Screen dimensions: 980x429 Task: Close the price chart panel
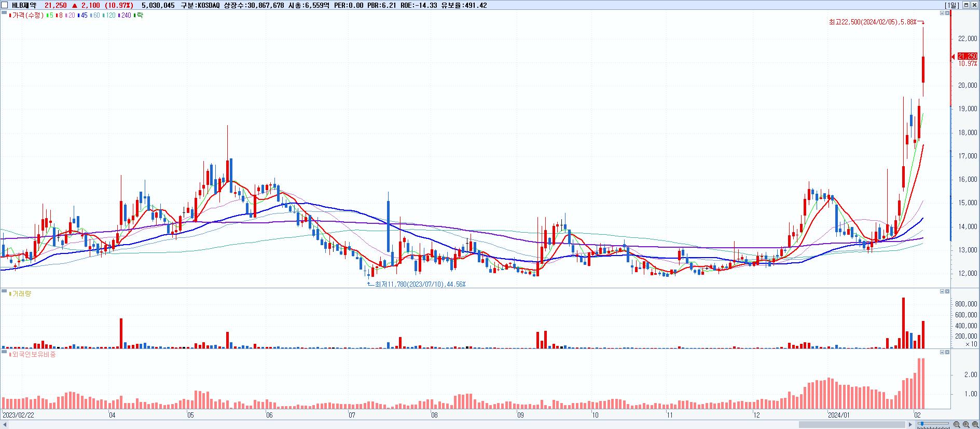947,13
